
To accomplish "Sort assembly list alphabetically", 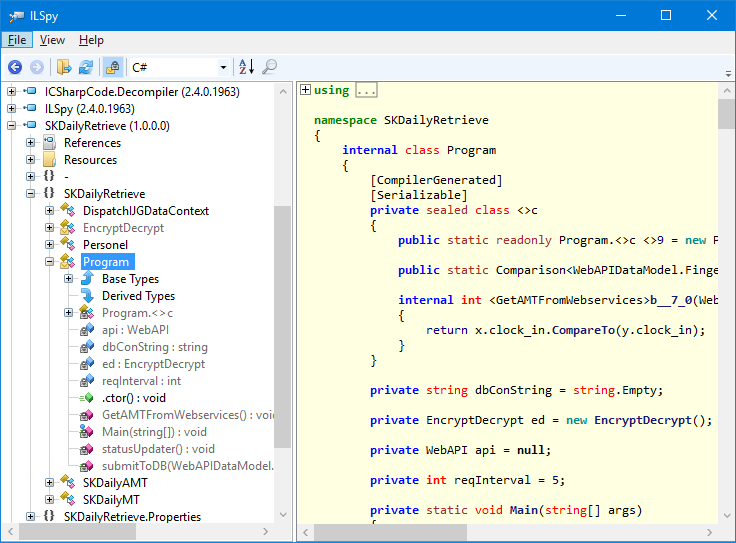I will click(x=246, y=67).
